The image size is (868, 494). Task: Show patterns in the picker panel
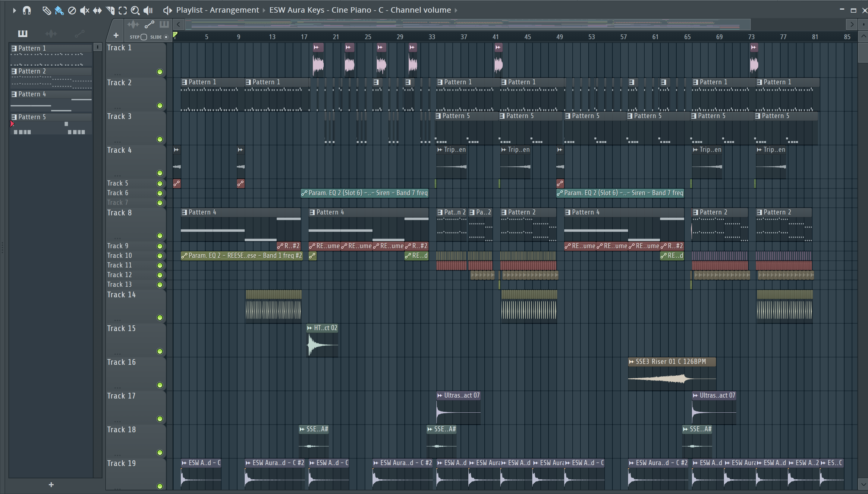tap(23, 33)
